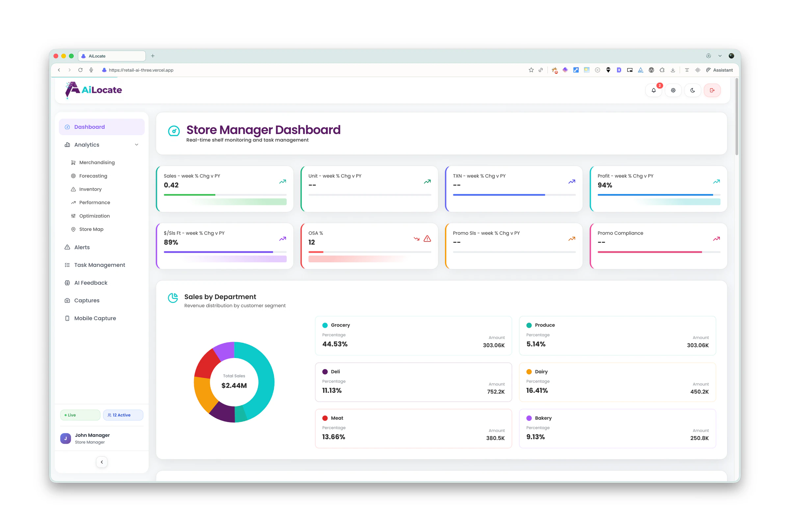This screenshot has width=790, height=532.
Task: Bookmark the page with the star icon
Action: [x=531, y=70]
